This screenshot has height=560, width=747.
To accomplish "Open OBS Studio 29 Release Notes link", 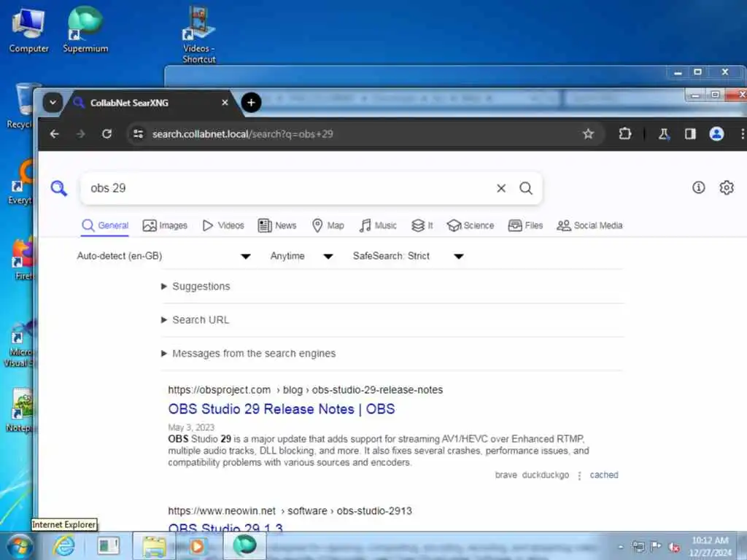I will [x=282, y=409].
